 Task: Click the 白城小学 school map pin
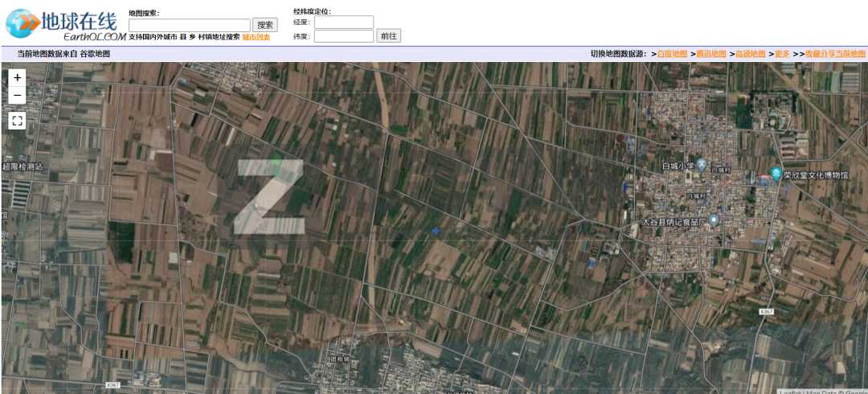coord(702,164)
